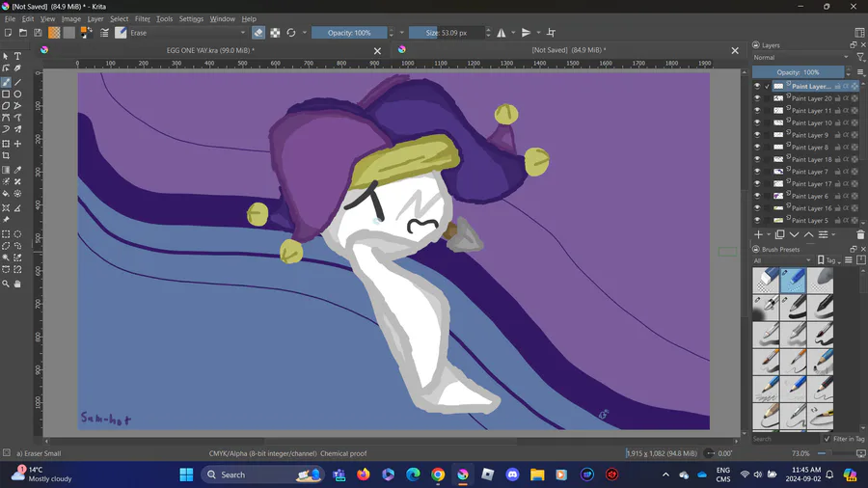Select the Rectangular Selection tool
Screen dimensions: 868x488
coord(6,234)
